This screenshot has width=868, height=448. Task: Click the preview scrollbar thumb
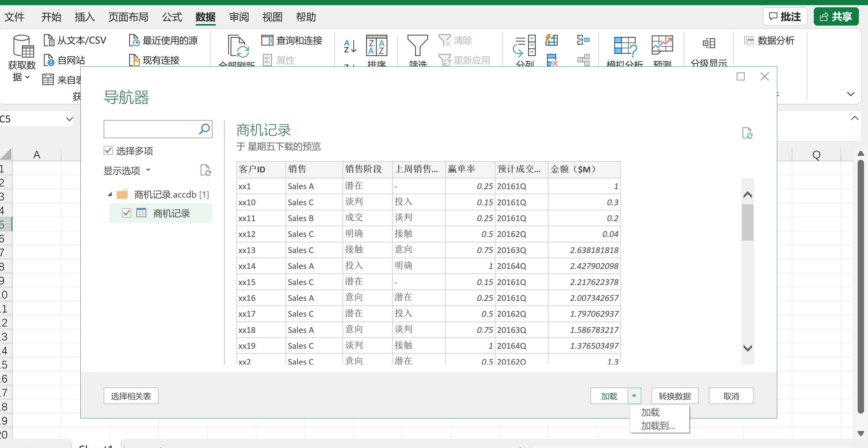(747, 222)
